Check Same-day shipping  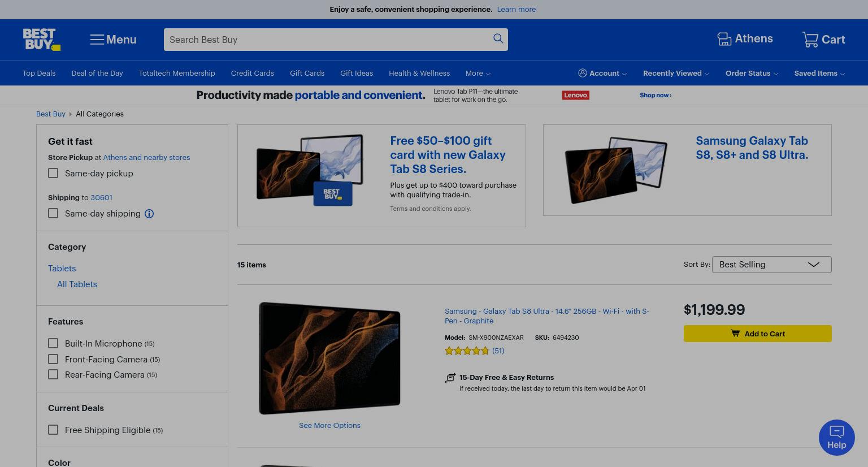click(53, 213)
